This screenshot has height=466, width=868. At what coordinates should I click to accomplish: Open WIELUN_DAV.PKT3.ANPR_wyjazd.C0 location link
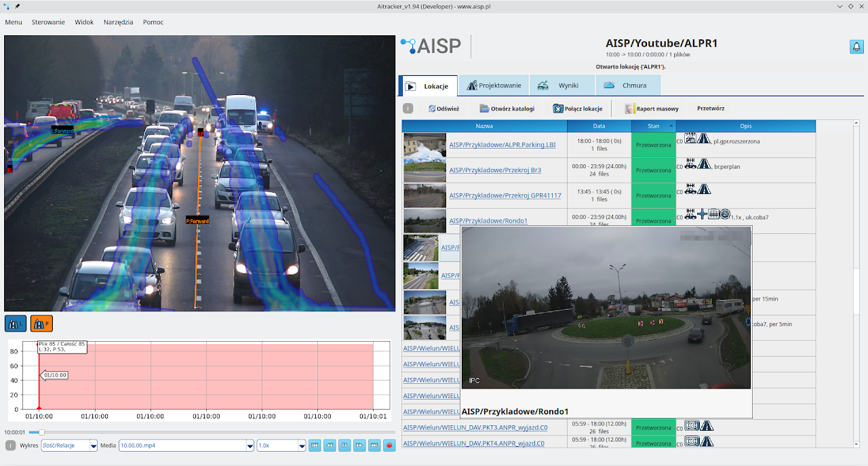point(475,427)
